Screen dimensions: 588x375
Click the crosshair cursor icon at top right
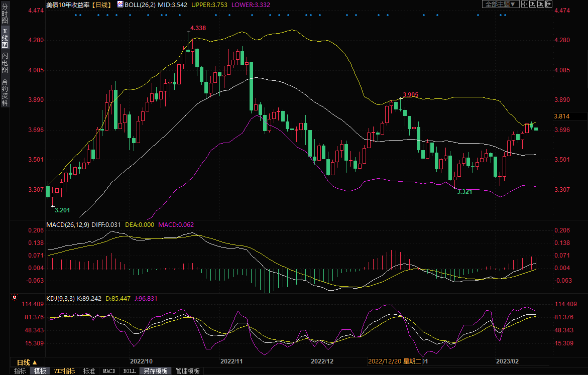(525, 4)
